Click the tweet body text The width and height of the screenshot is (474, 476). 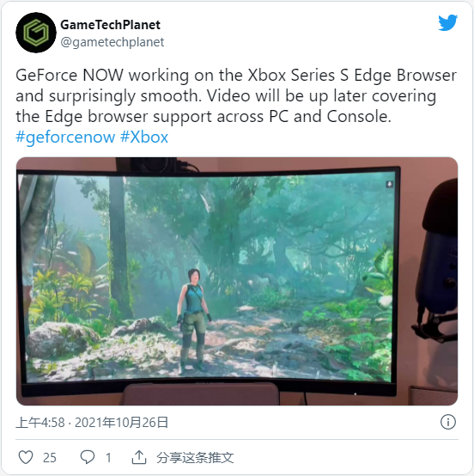pyautogui.click(x=236, y=95)
